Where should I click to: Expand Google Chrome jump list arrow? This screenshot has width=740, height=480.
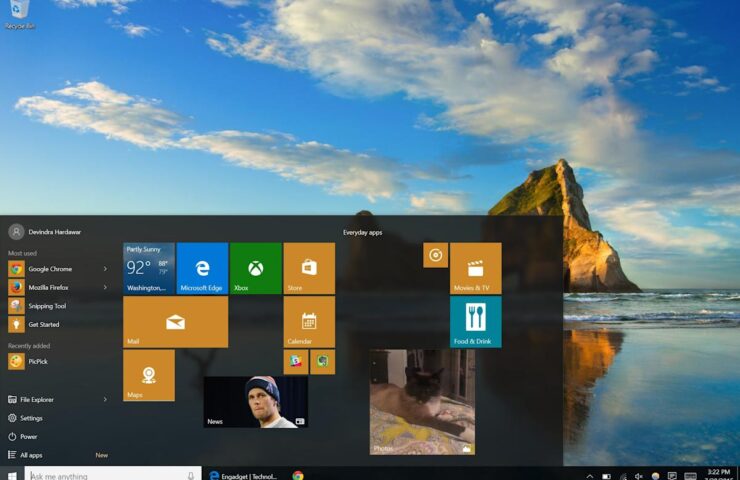105,269
